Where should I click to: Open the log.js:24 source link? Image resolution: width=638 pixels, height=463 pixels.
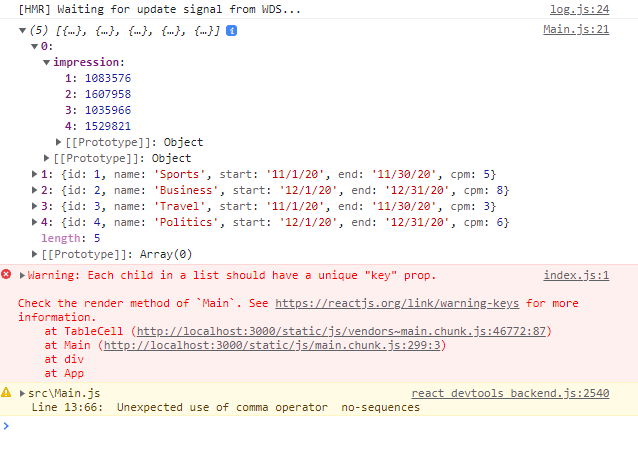(x=579, y=9)
